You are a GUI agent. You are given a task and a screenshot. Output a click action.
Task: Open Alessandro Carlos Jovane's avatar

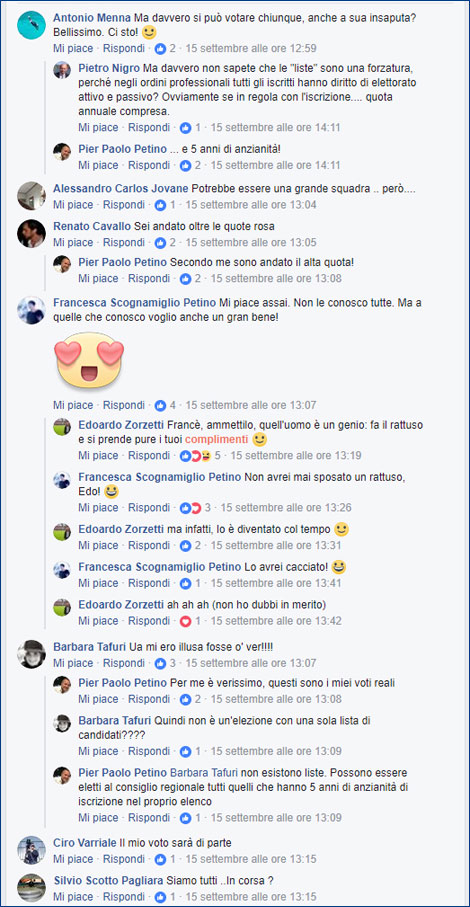click(31, 196)
